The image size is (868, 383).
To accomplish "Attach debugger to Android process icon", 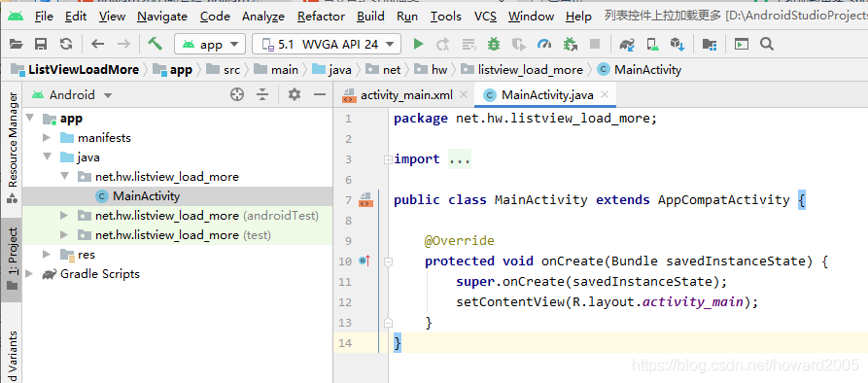I will point(570,45).
